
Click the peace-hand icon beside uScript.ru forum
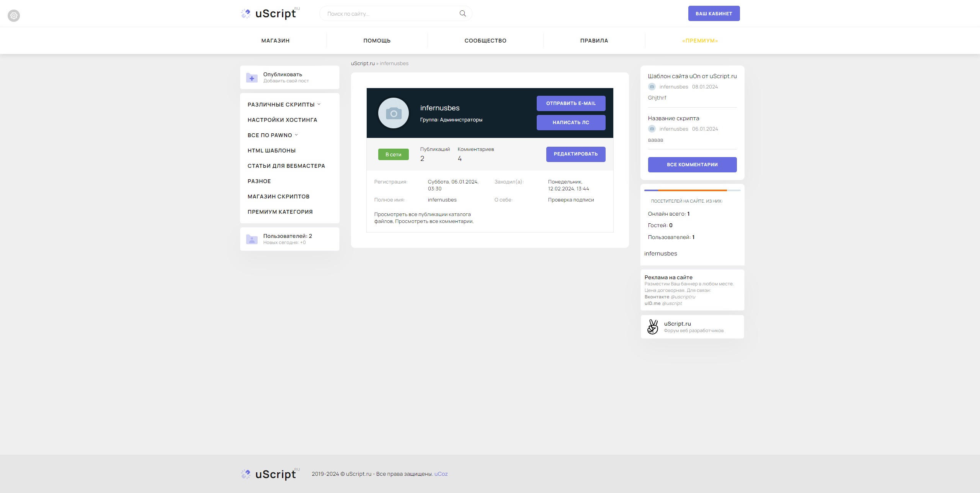(x=653, y=327)
